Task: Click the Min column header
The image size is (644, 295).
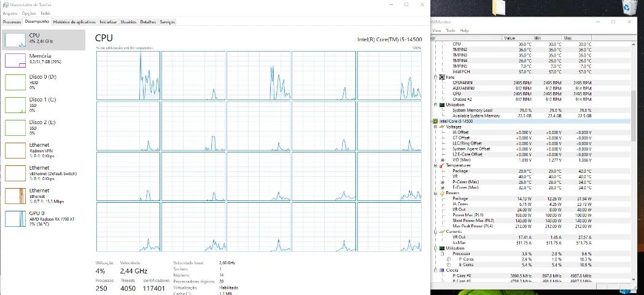Action: point(548,38)
